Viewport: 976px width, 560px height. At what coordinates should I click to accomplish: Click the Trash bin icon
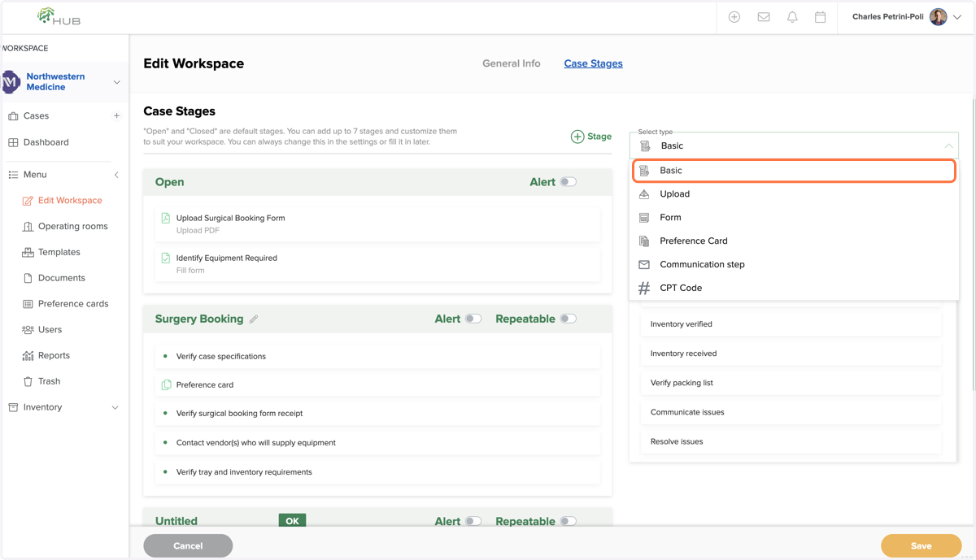tap(28, 381)
